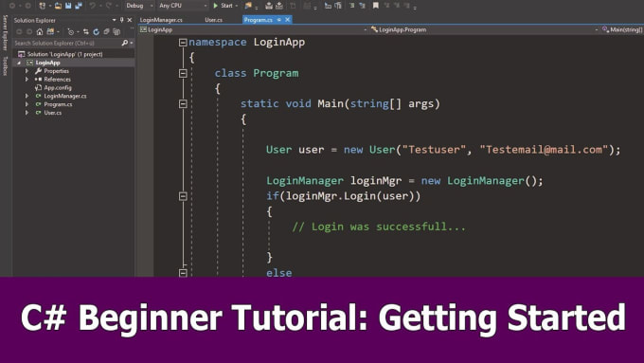Click the '// Login was successfull...' comment
Viewport: 644px width, 363px height.
coord(379,227)
